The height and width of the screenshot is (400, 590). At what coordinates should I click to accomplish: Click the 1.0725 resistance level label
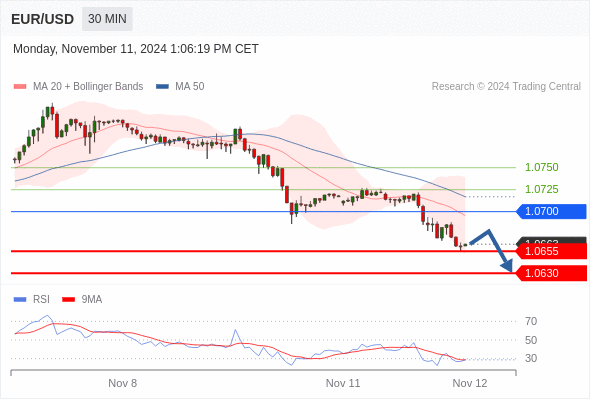pos(541,189)
